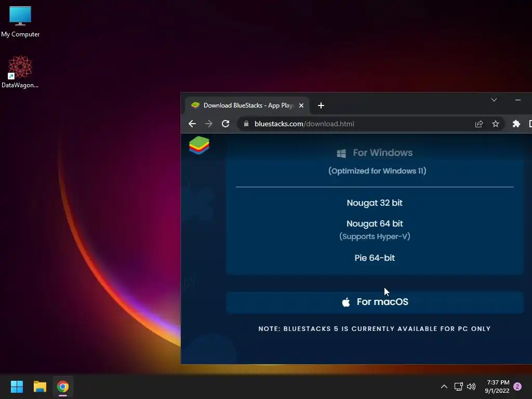Download Nougat 64 bit version
The width and height of the screenshot is (532, 399).
coord(375,223)
